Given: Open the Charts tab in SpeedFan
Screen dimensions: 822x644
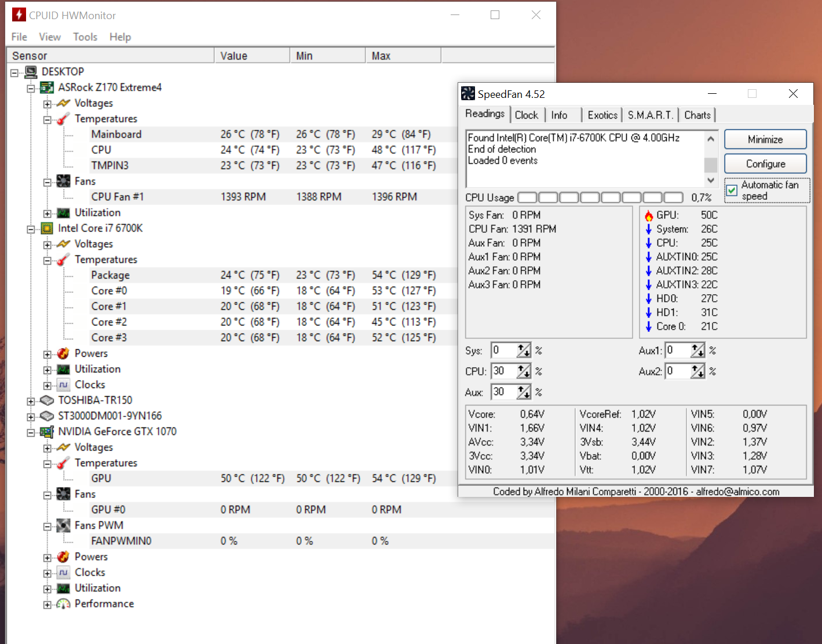Looking at the screenshot, I should pos(697,115).
